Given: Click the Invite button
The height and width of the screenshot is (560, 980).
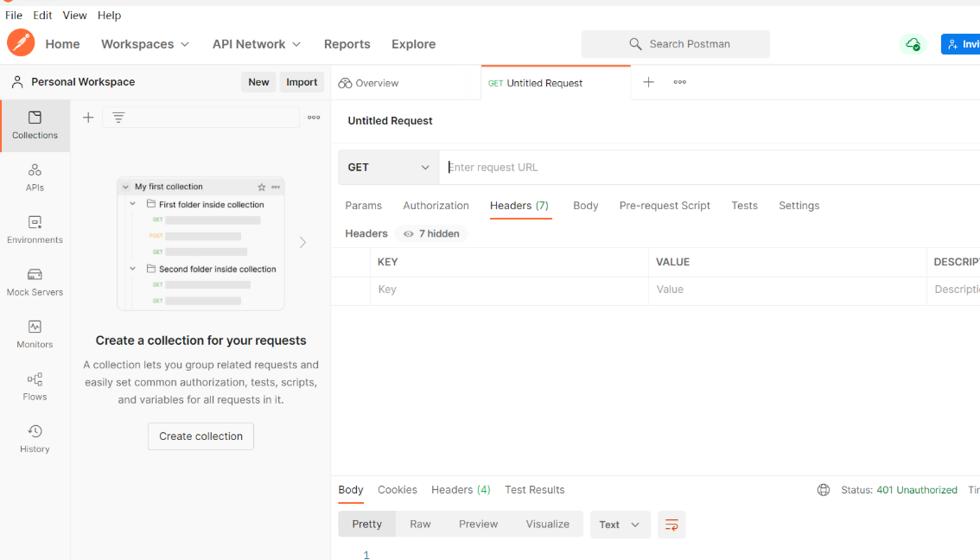Looking at the screenshot, I should [x=961, y=44].
